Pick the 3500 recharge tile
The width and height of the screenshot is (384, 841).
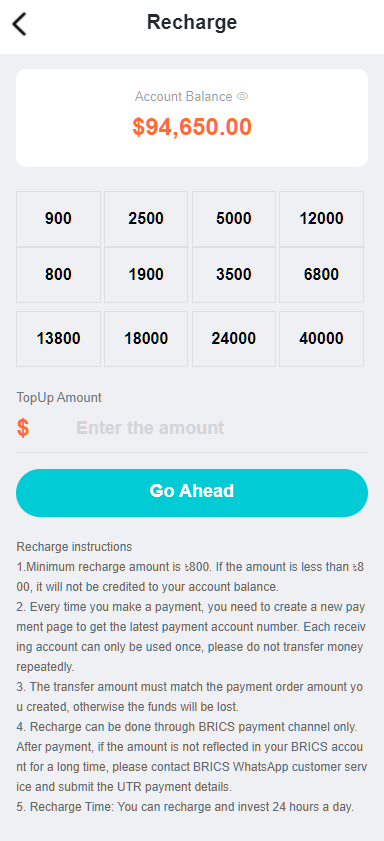[234, 275]
